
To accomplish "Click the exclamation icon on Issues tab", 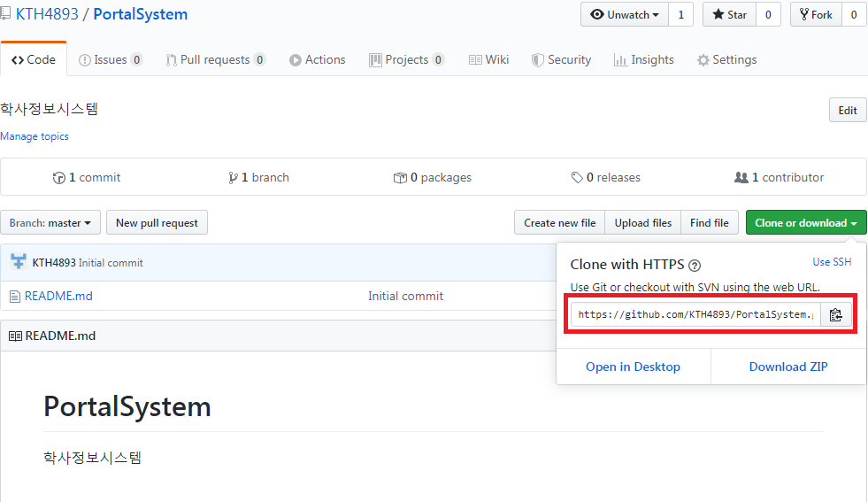I will click(x=85, y=60).
